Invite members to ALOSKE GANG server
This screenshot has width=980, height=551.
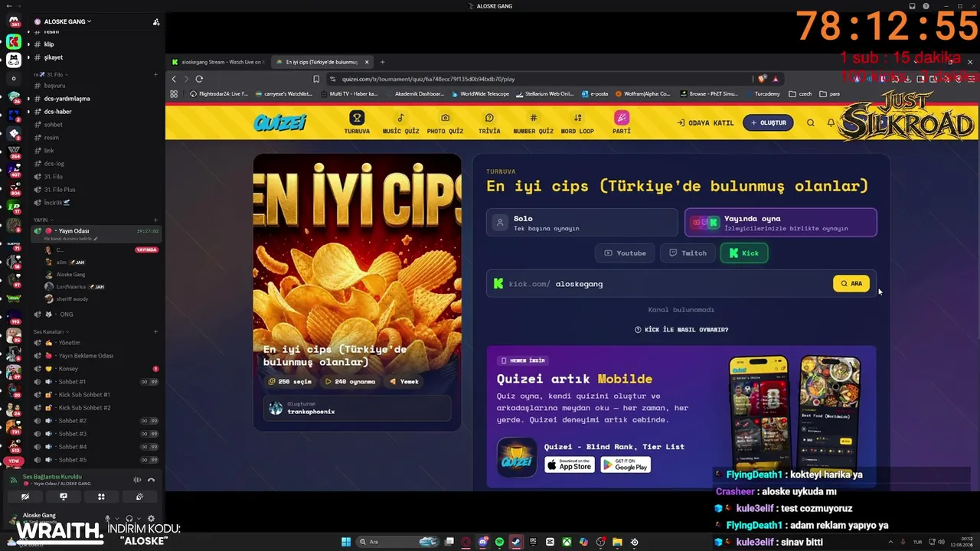(x=156, y=22)
